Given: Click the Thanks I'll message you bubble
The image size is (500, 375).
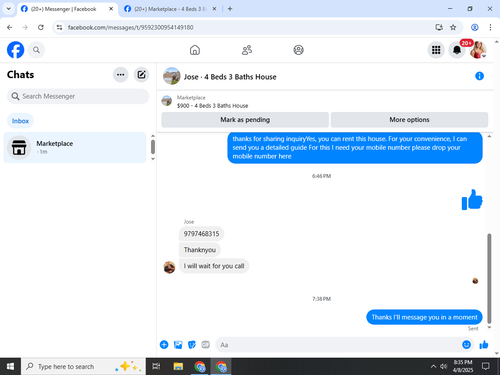Looking at the screenshot, I should click(424, 317).
